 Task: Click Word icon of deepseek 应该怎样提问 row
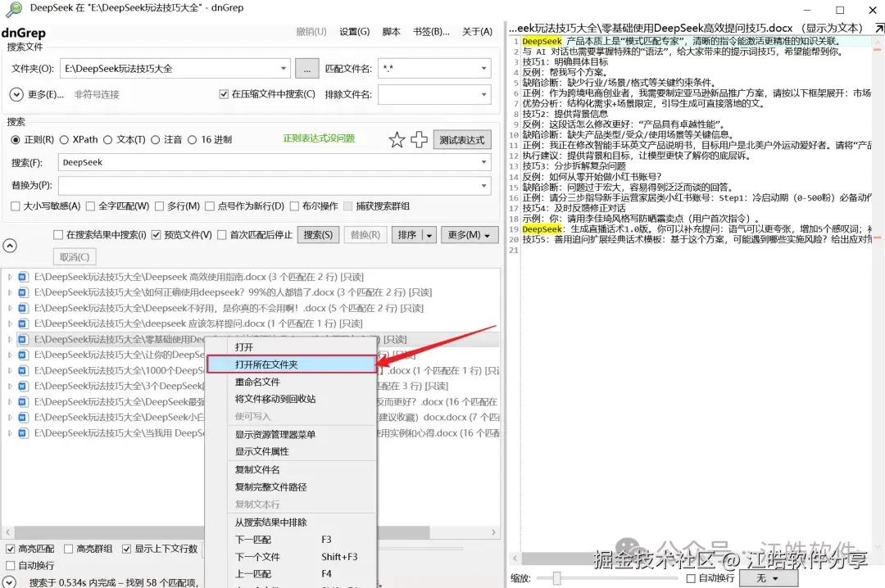point(23,323)
